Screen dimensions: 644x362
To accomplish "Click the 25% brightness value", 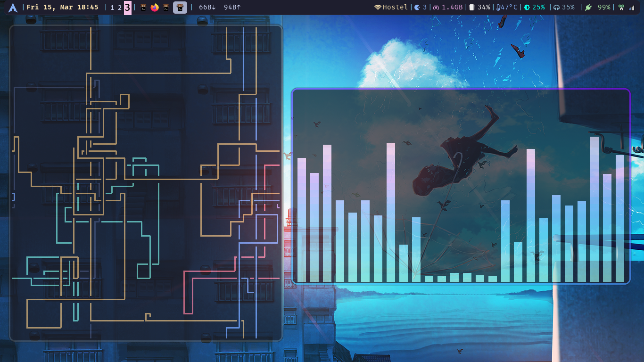I will pos(538,8).
